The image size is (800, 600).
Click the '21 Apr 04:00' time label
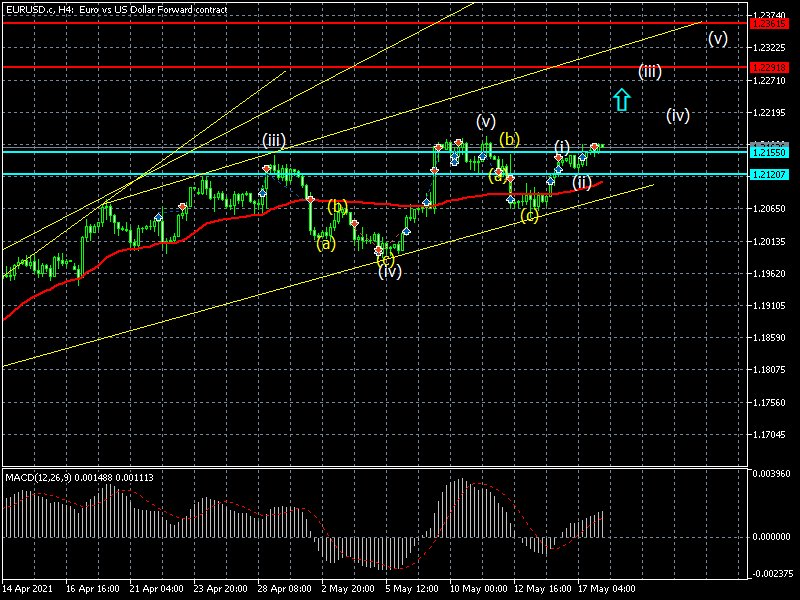click(x=157, y=588)
